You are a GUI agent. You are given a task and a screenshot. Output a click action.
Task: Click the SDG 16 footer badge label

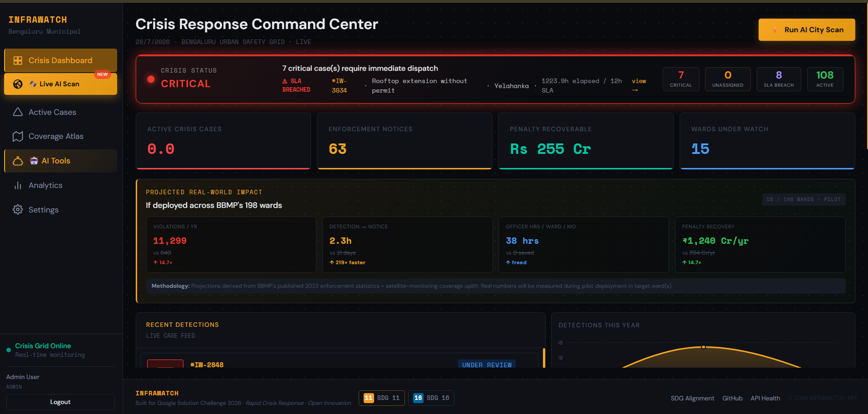[438, 398]
